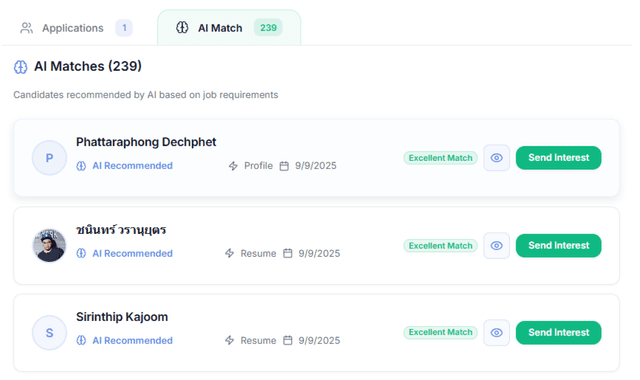Click the P avatar for Phattaraphong Dechphet
This screenshot has width=640, height=380.
click(x=49, y=158)
